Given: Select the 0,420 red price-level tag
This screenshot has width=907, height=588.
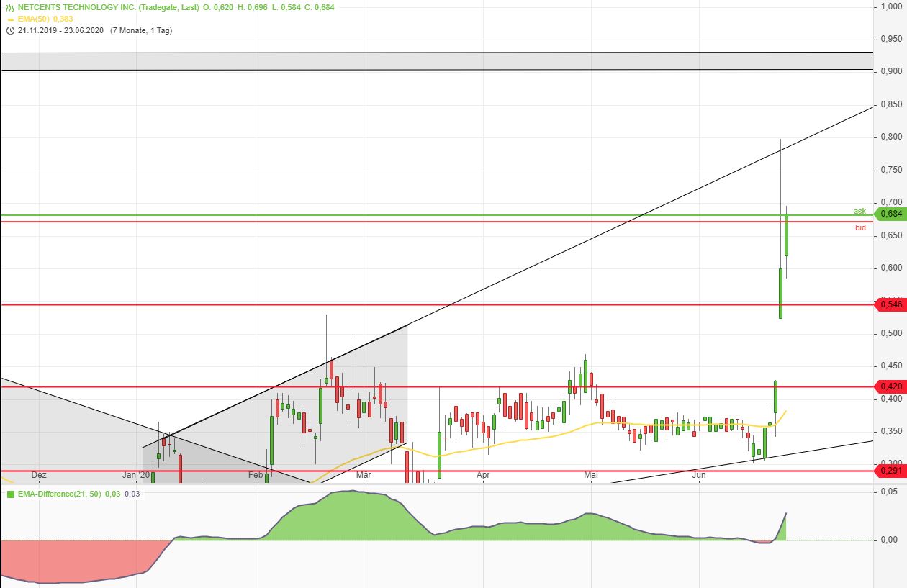Looking at the screenshot, I should coord(890,386).
